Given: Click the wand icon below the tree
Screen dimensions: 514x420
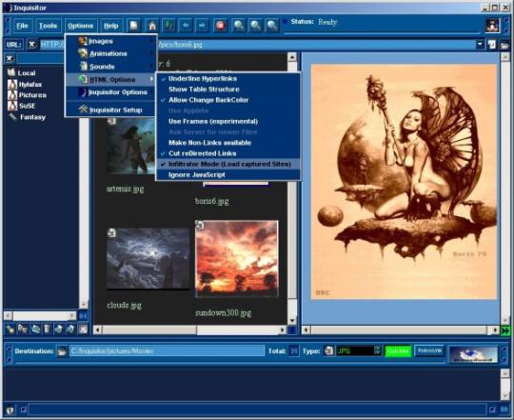Looking at the screenshot, I should click(x=10, y=329).
